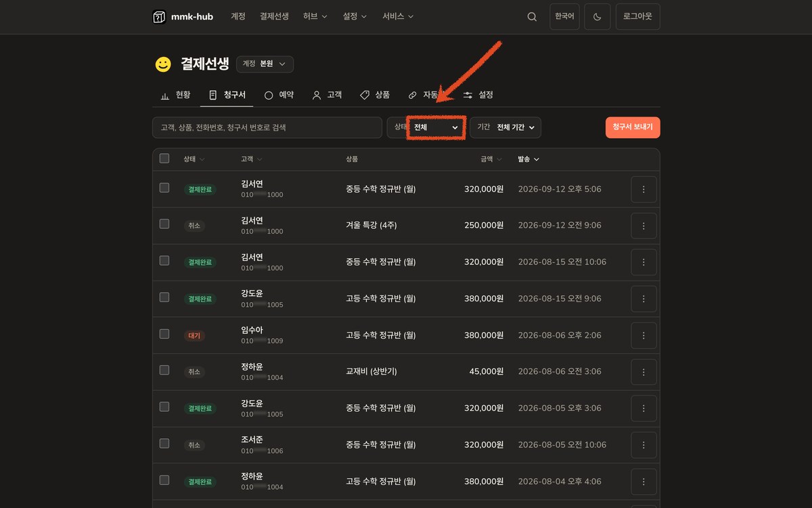812x508 pixels.
Task: Check the 김서연 320,000원 2026-09-12 row
Action: point(164,188)
